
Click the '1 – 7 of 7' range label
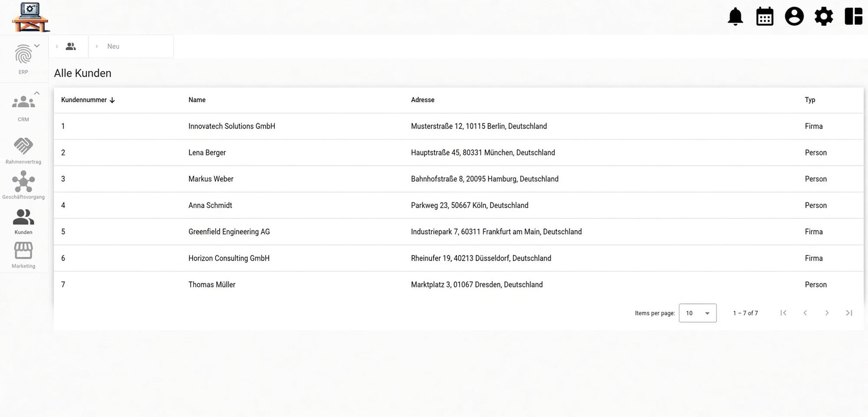click(745, 313)
